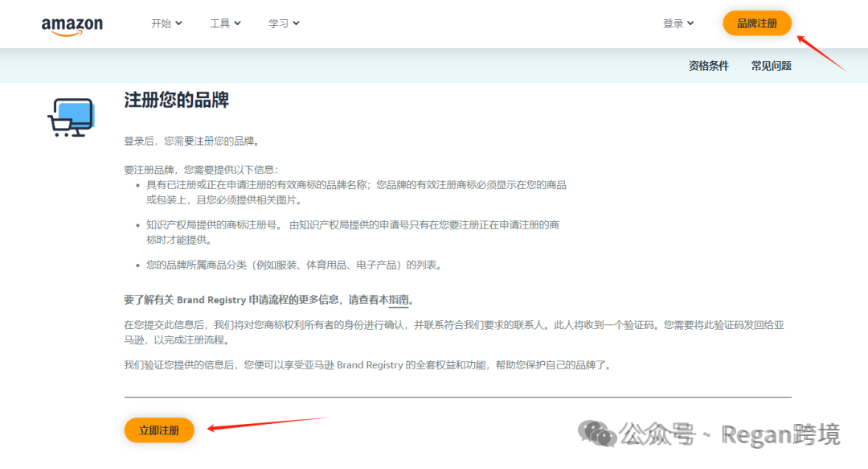
Task: Click the paragraph starting 我们验证您提供的信息后
Action: tap(369, 364)
